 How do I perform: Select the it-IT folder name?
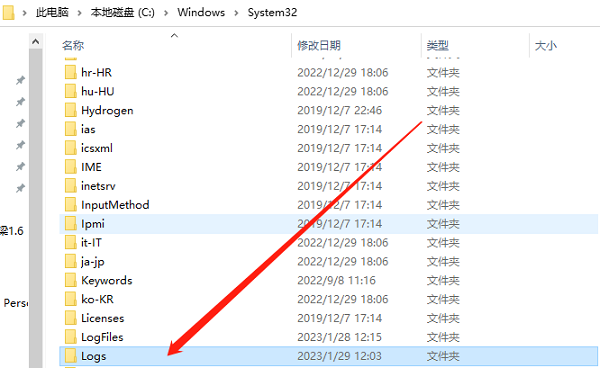tap(91, 243)
